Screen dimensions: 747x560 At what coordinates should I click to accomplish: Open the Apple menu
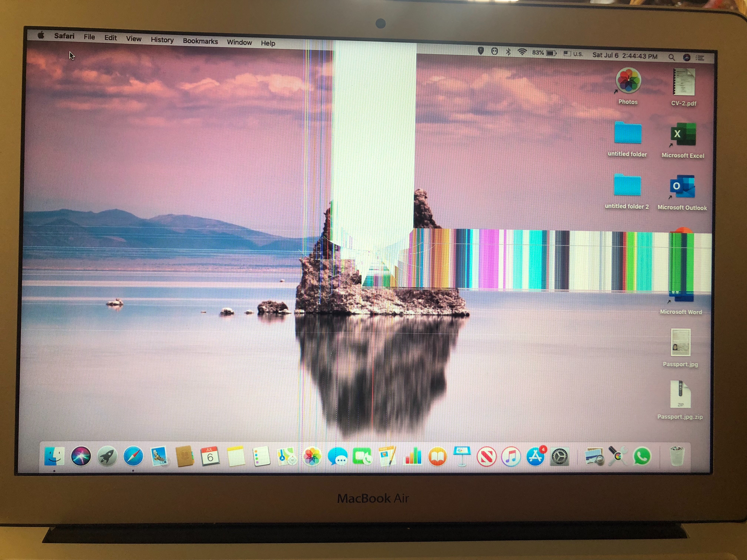(x=41, y=35)
